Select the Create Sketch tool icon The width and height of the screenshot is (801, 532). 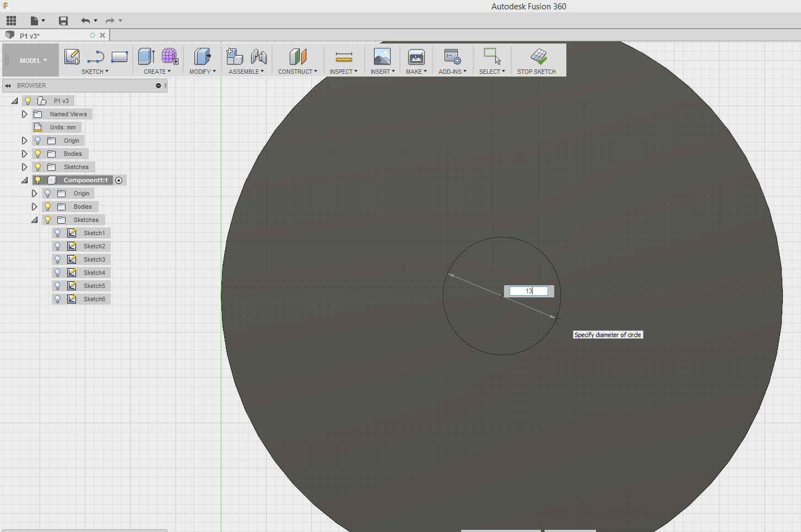(72, 56)
